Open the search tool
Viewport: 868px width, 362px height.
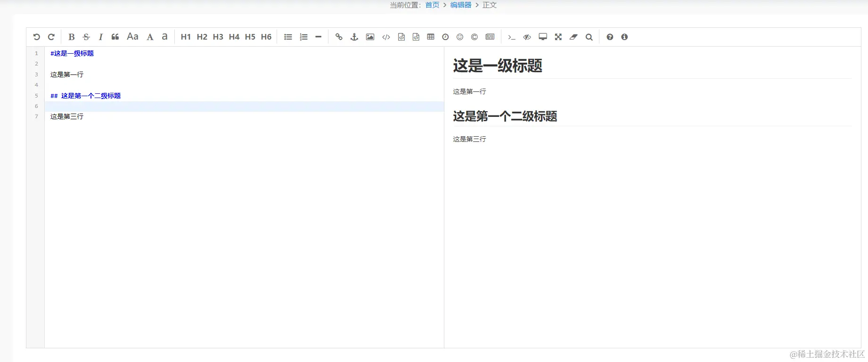pos(589,37)
